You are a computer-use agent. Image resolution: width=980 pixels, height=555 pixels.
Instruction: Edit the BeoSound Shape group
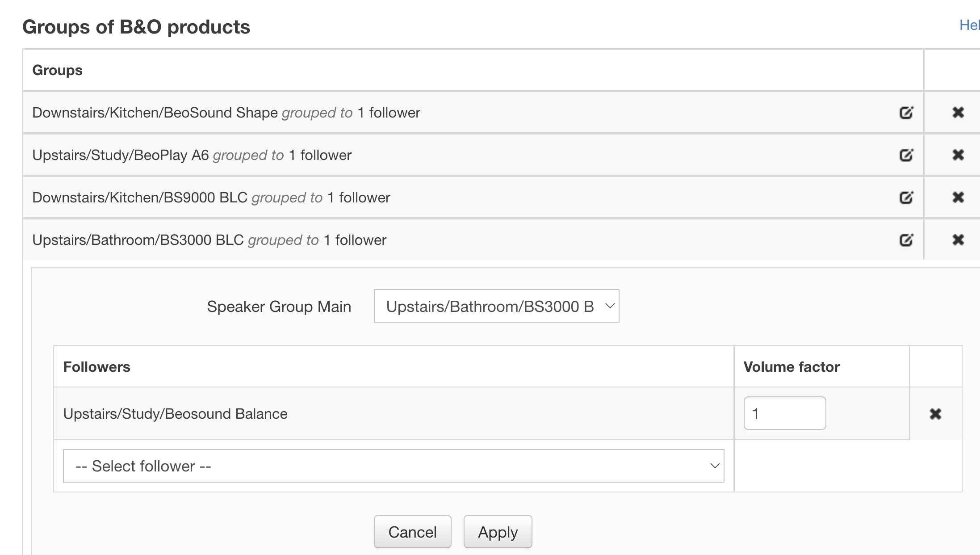coord(906,113)
